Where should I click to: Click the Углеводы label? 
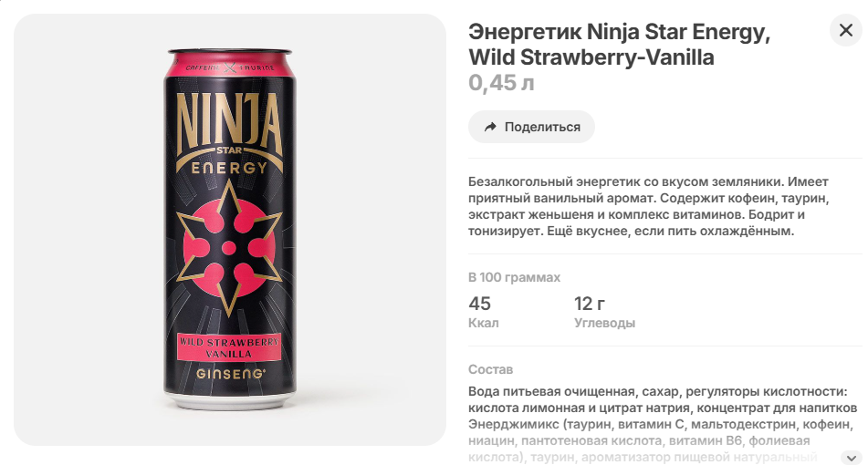click(604, 323)
